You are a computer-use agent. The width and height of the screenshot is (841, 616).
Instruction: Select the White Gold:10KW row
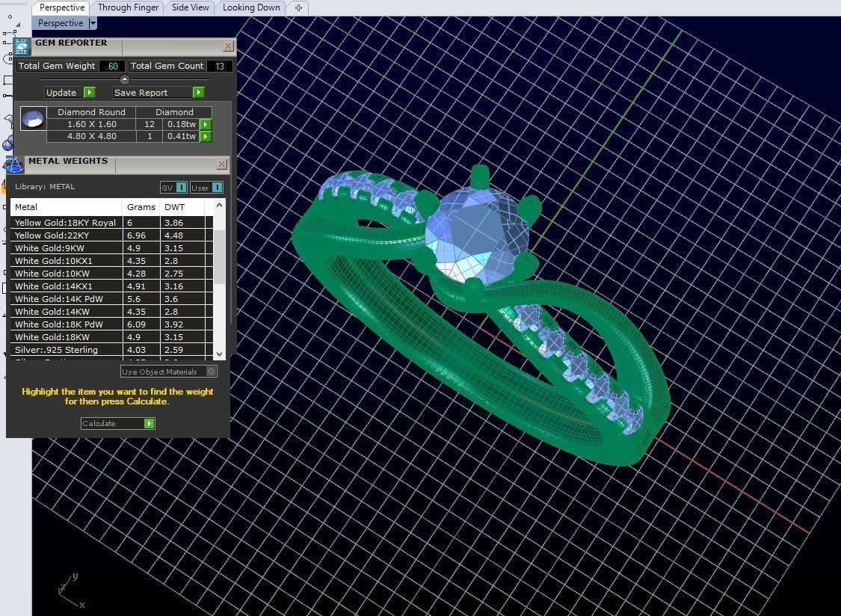[x=111, y=274]
